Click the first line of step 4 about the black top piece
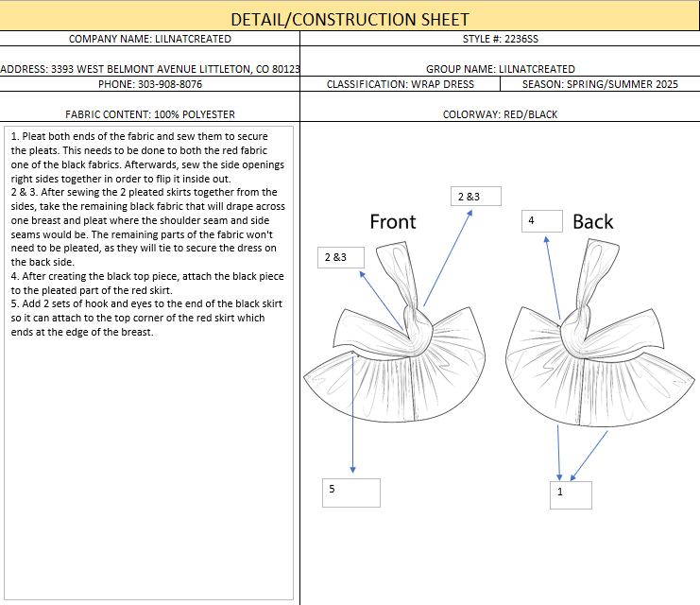The width and height of the screenshot is (700, 605). [x=147, y=276]
